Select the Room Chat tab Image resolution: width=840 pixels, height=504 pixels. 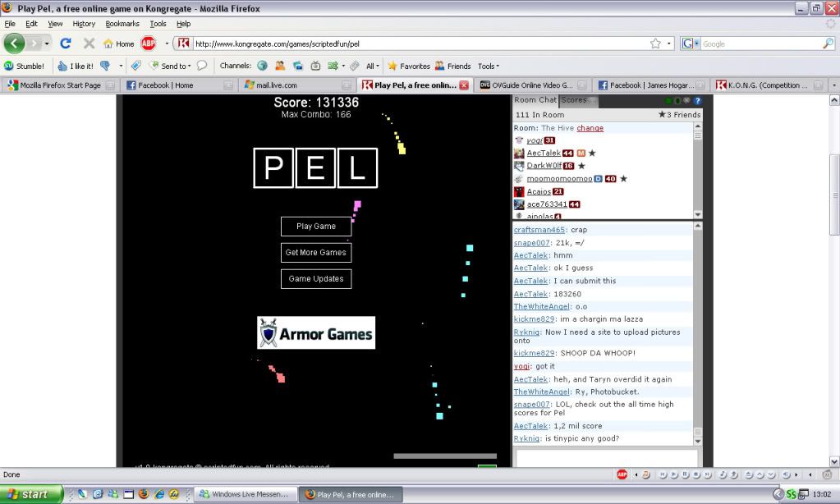(535, 100)
